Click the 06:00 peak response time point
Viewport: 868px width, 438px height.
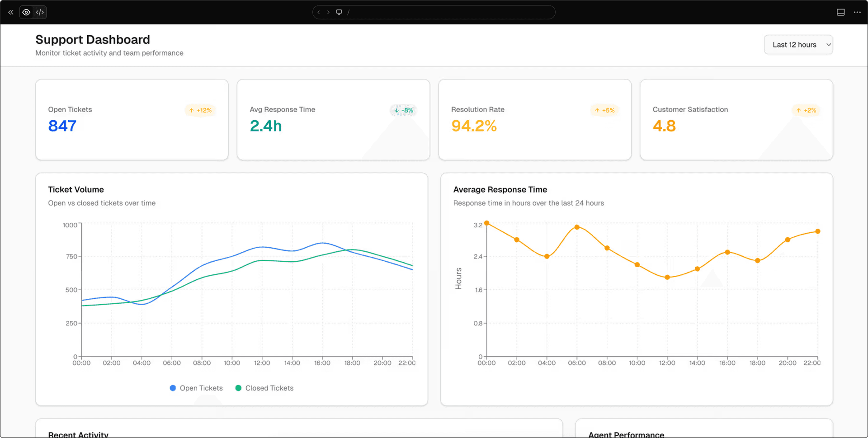point(577,227)
